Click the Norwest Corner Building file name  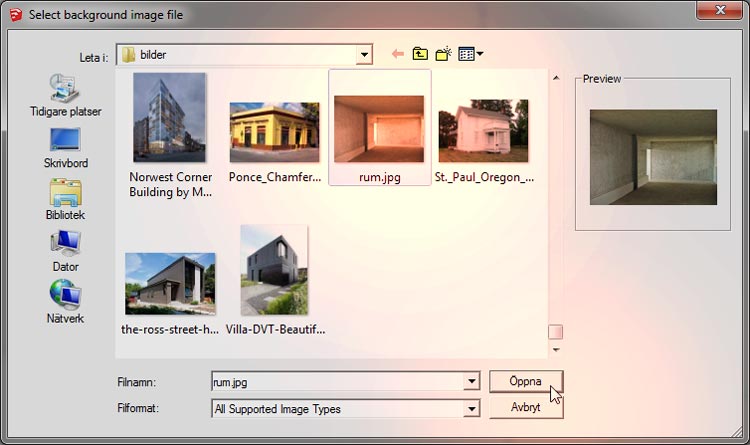pyautogui.click(x=171, y=184)
